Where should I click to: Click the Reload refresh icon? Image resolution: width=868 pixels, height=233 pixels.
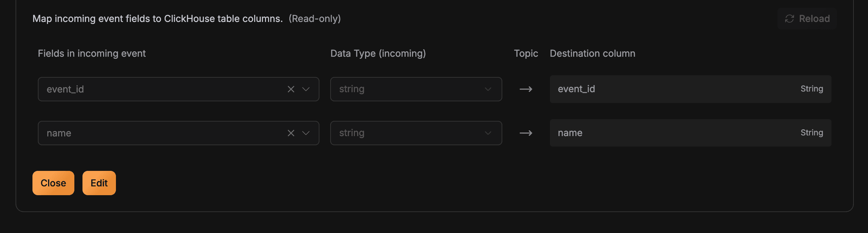pyautogui.click(x=789, y=19)
